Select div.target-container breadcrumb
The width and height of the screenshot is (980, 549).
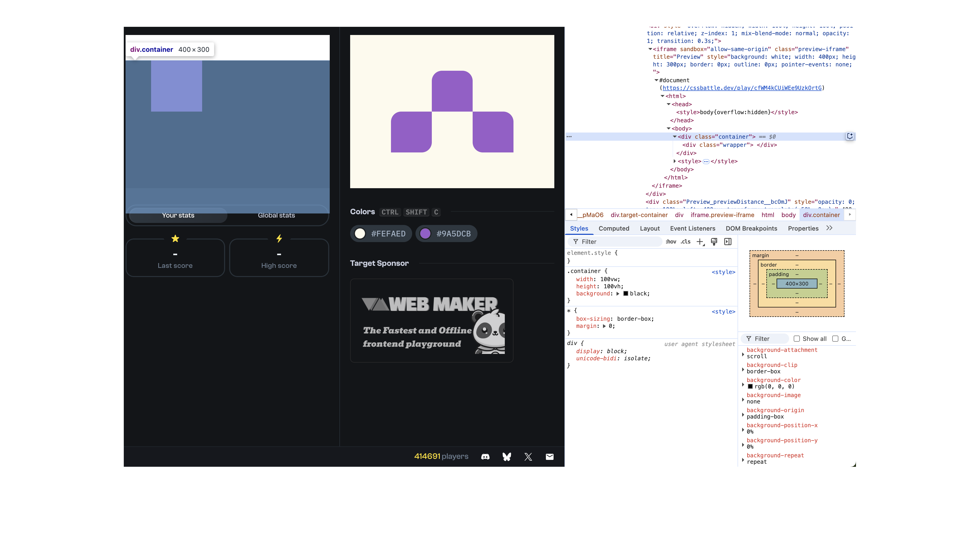(639, 215)
